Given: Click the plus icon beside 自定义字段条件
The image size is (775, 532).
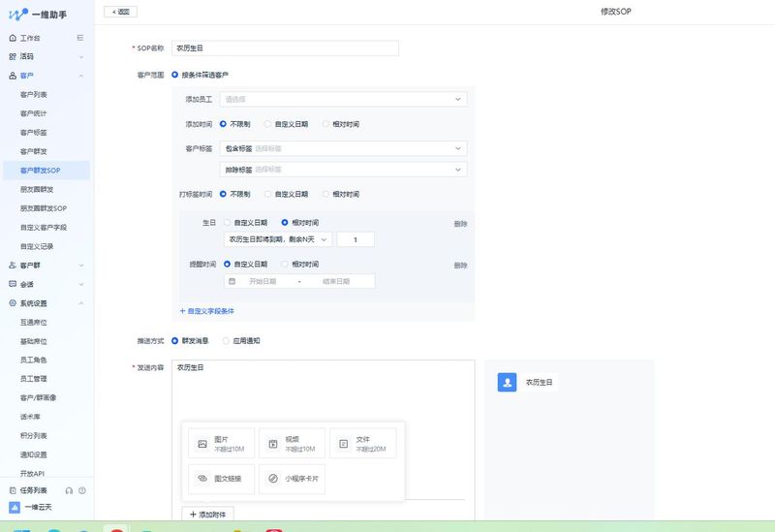Looking at the screenshot, I should coord(182,311).
